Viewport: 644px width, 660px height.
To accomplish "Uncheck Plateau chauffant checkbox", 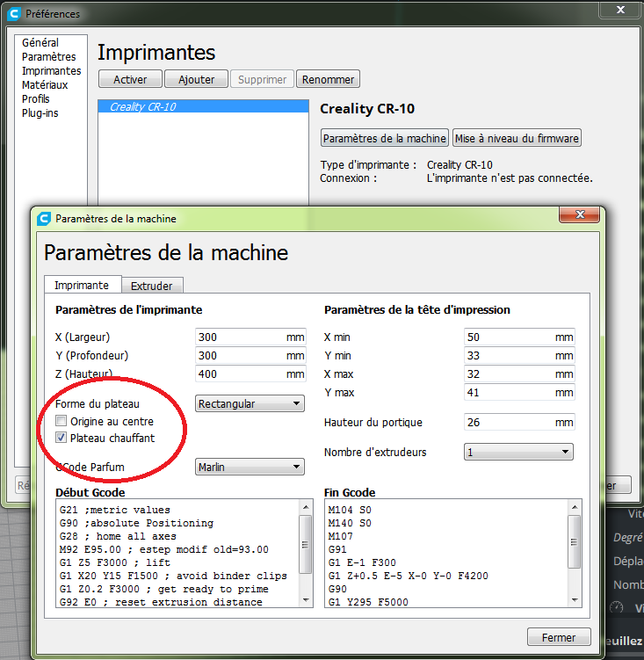I will [61, 438].
